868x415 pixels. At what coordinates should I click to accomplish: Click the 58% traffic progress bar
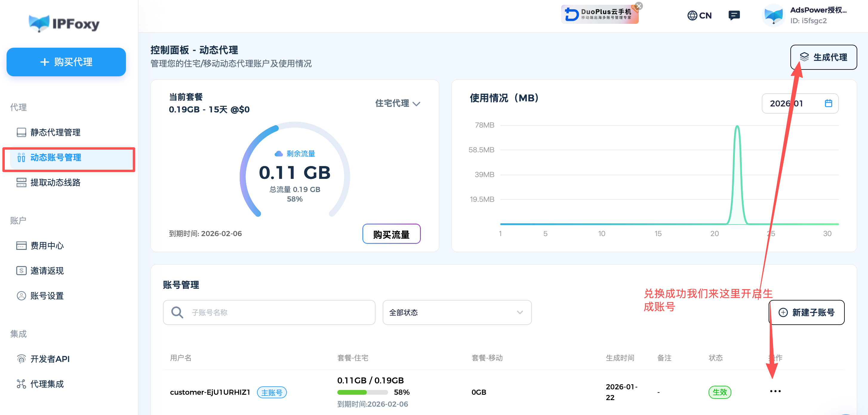click(362, 392)
